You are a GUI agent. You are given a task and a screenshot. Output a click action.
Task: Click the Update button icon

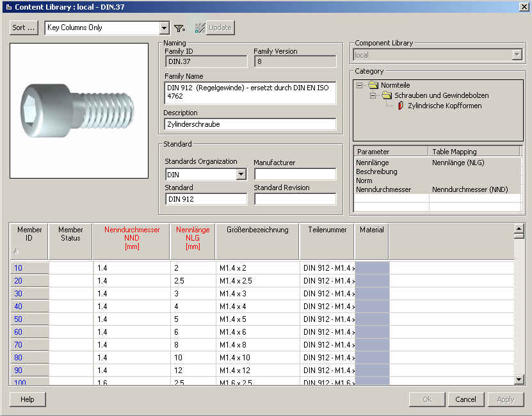pos(200,28)
